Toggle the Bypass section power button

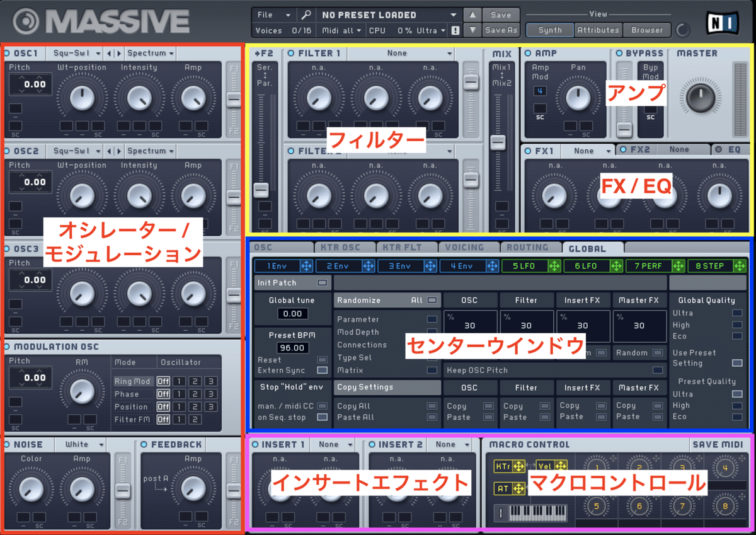[x=619, y=54]
